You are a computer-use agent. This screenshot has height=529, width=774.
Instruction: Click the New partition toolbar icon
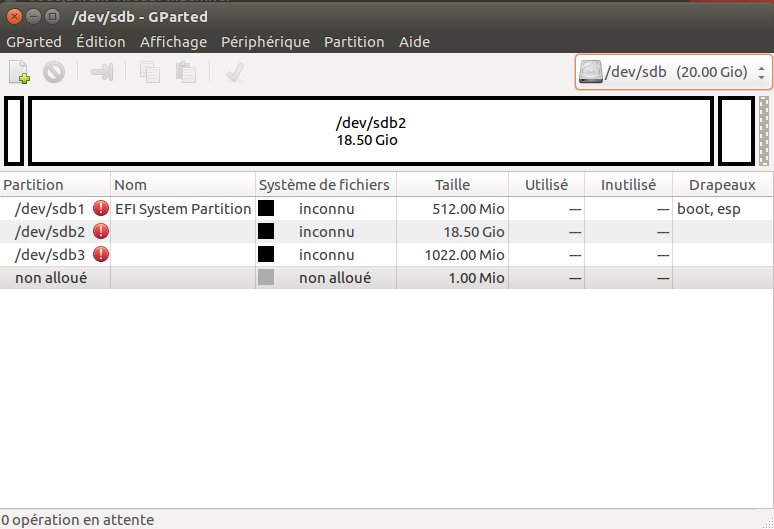tap(20, 72)
